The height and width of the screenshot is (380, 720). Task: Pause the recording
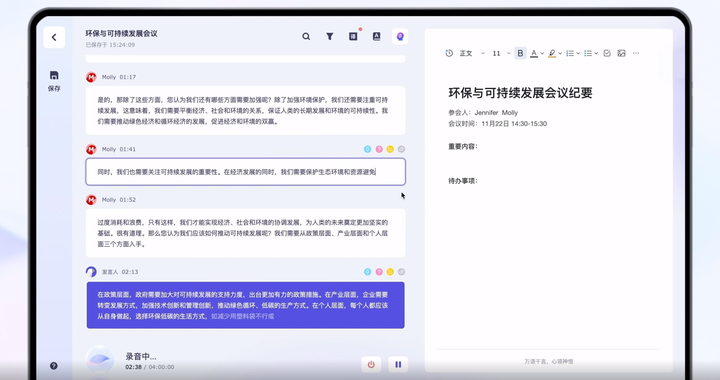click(x=398, y=364)
